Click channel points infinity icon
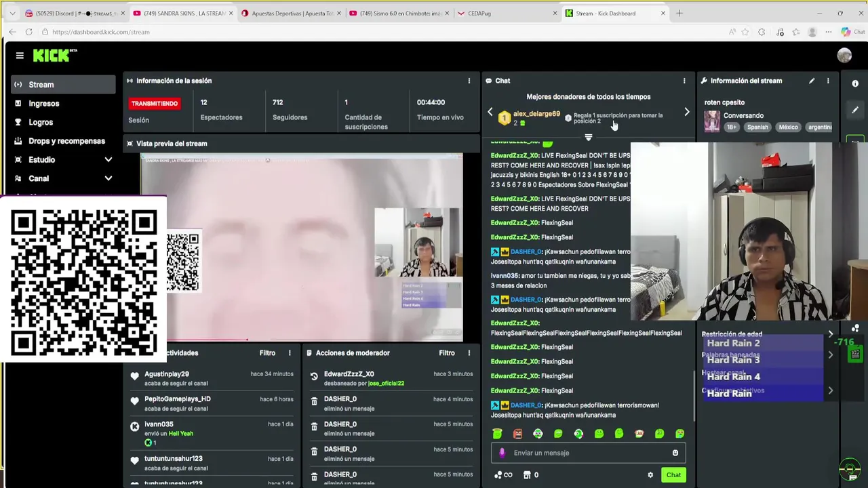The image size is (868, 488). [x=503, y=475]
